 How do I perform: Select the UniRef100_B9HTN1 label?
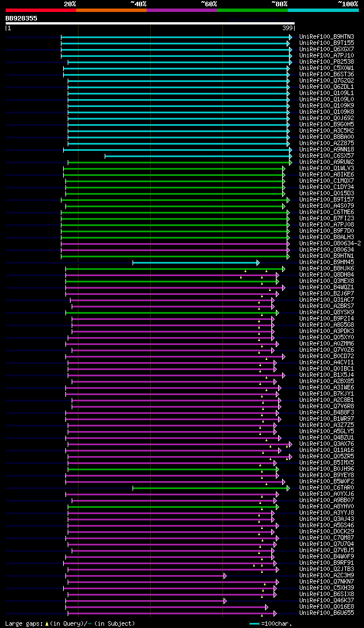tap(326, 256)
